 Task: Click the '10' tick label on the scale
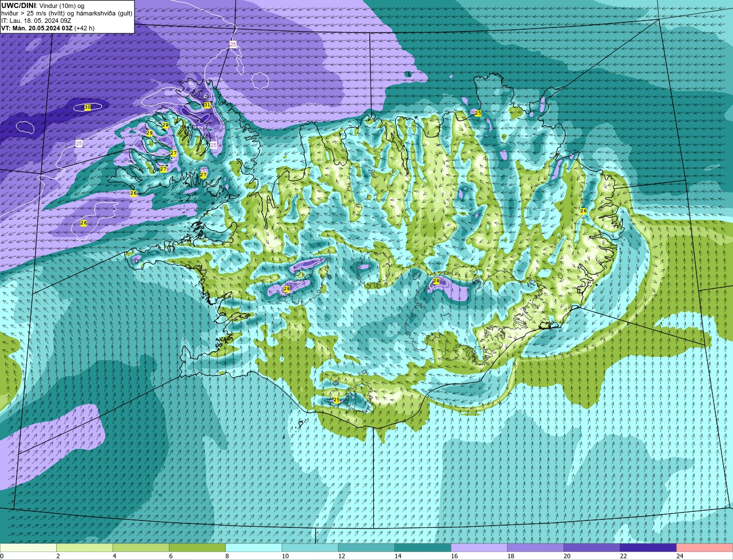285,556
